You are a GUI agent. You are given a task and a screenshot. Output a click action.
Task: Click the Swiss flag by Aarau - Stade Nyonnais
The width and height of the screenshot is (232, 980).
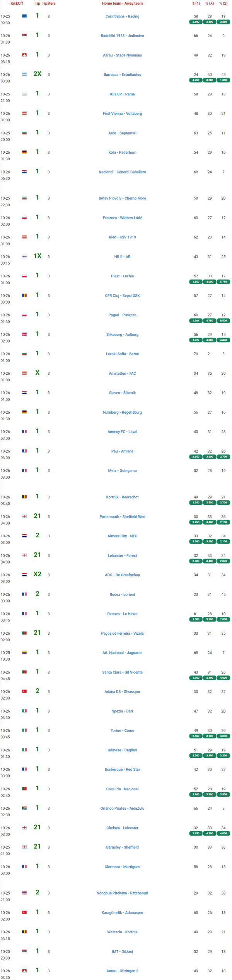pos(24,55)
